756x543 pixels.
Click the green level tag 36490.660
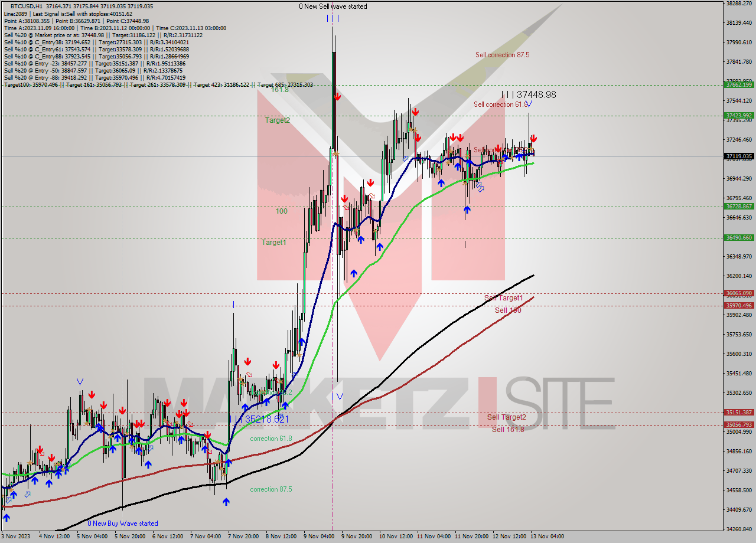click(x=739, y=237)
